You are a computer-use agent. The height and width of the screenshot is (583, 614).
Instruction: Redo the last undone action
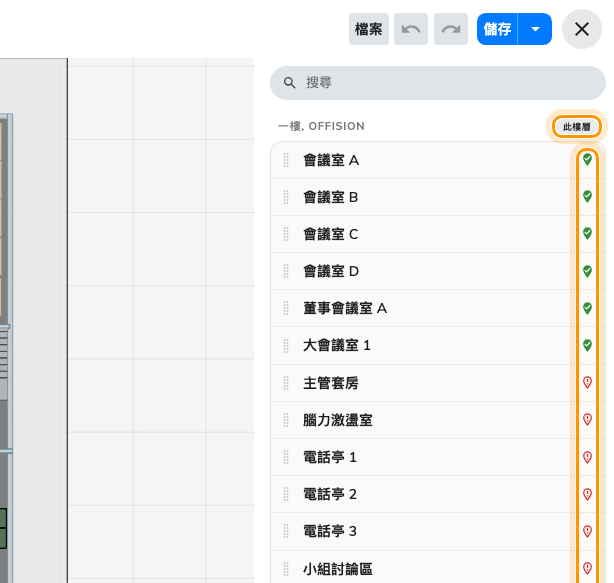tap(451, 29)
